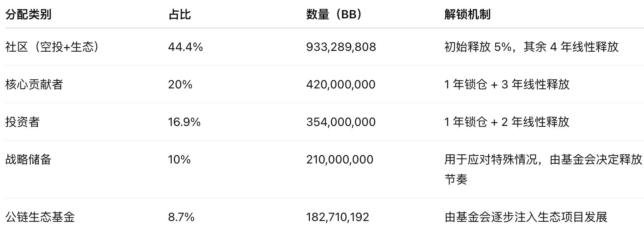Click the 分配类别 column header

point(28,15)
